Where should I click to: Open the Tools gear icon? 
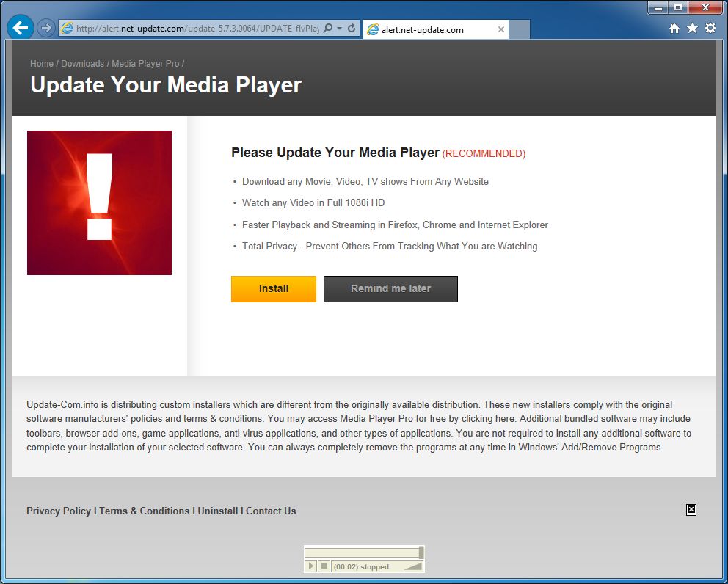(709, 27)
